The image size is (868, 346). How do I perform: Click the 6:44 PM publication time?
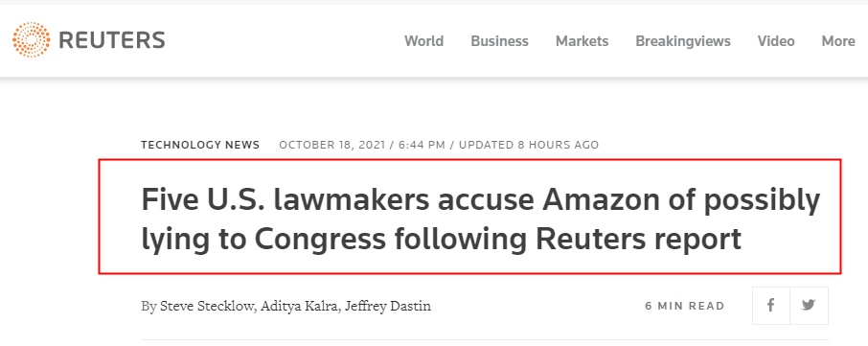click(x=422, y=145)
